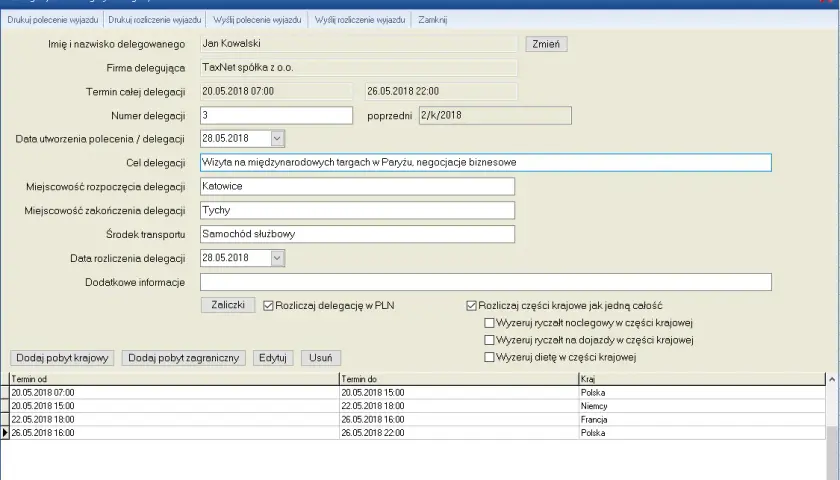
Task: Click the Termin do column header
Action: pos(459,379)
